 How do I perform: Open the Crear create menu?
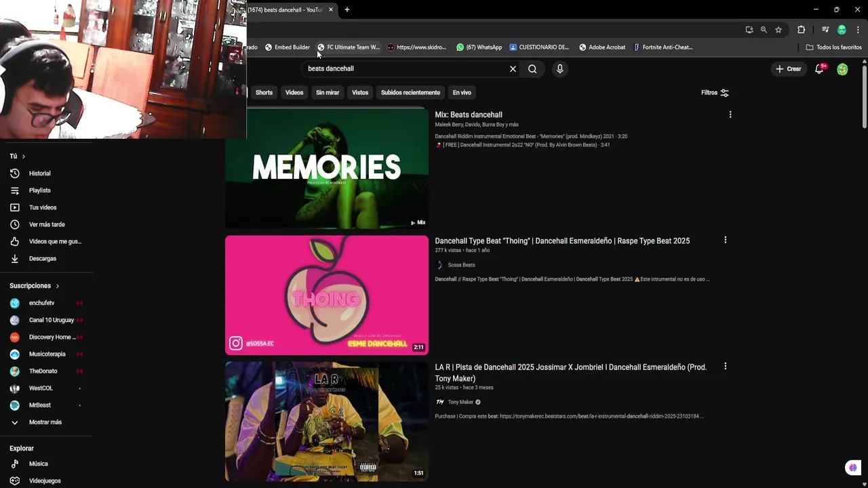pyautogui.click(x=789, y=69)
